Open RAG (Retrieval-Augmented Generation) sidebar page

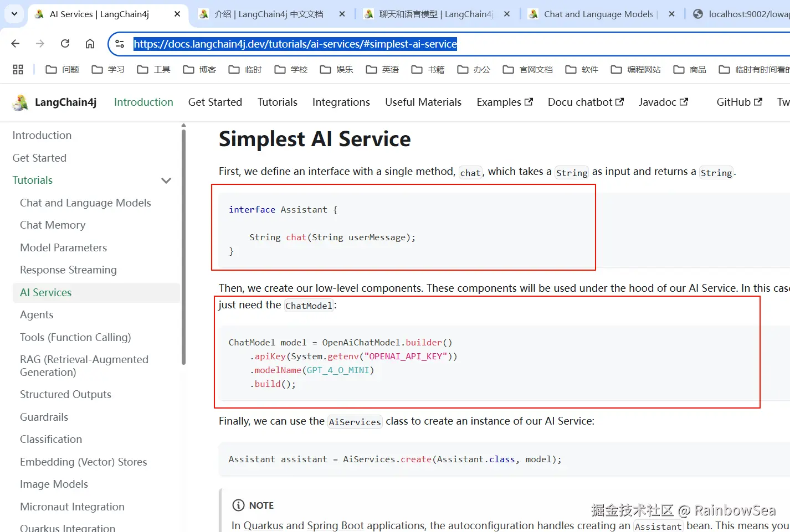pyautogui.click(x=84, y=366)
